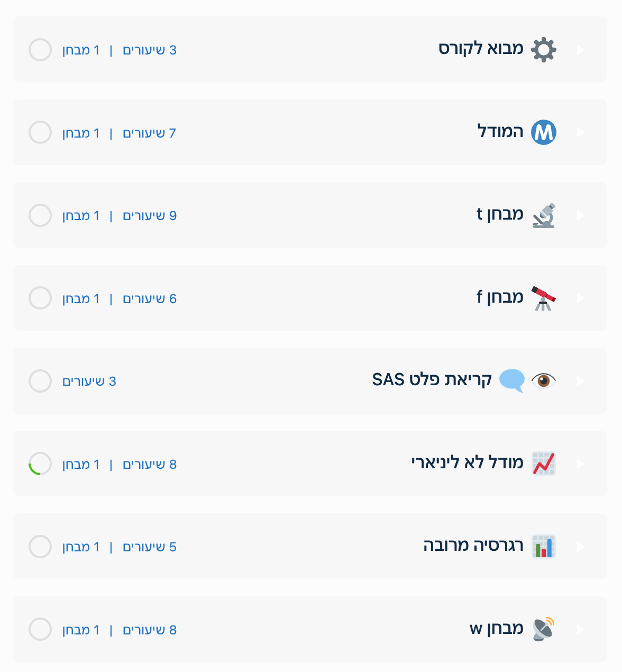
Task: Expand the מבחן w section arrow
Action: (x=580, y=629)
